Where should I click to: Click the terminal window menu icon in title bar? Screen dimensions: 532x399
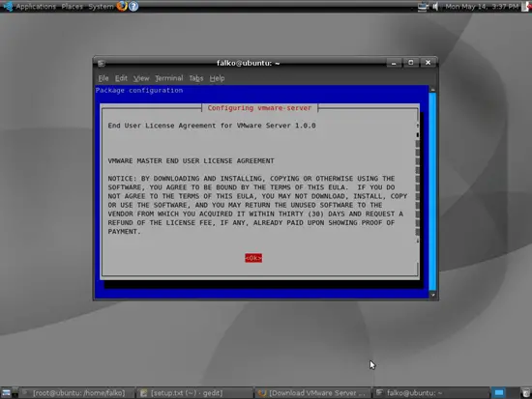[x=102, y=64]
